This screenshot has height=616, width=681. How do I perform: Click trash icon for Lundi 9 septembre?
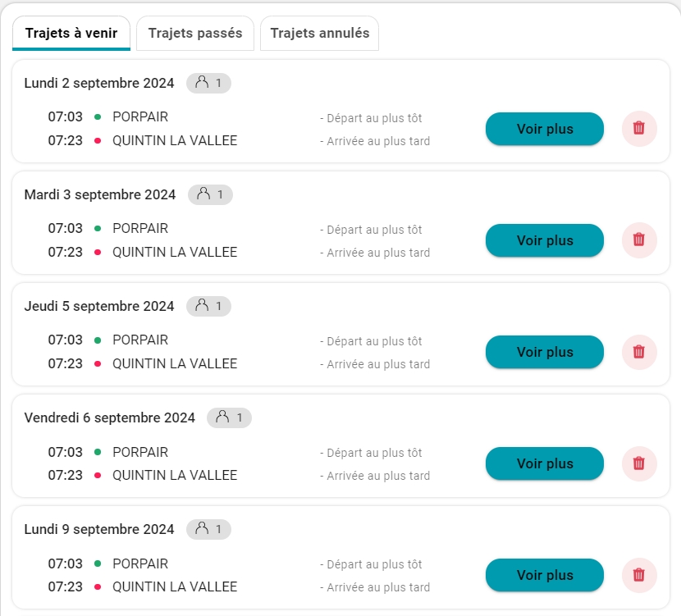[x=639, y=575]
